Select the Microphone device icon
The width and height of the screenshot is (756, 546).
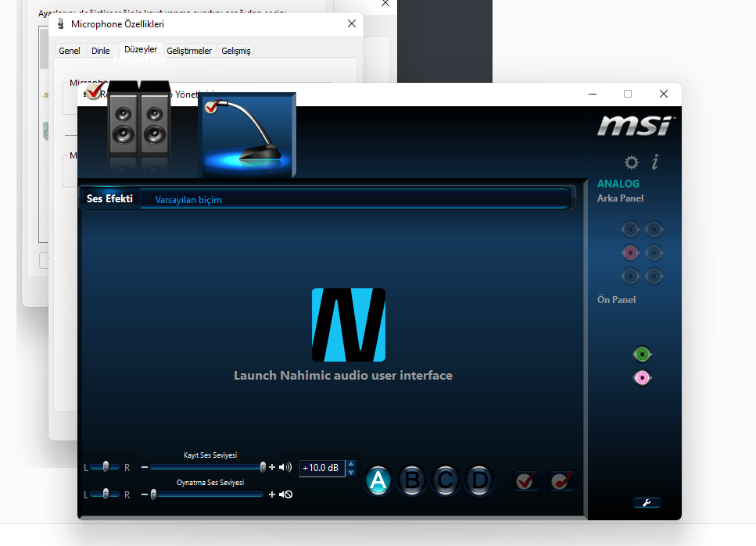(x=247, y=135)
